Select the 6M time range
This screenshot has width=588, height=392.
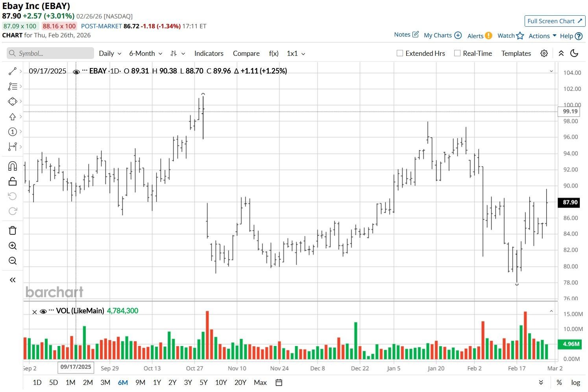[123, 383]
